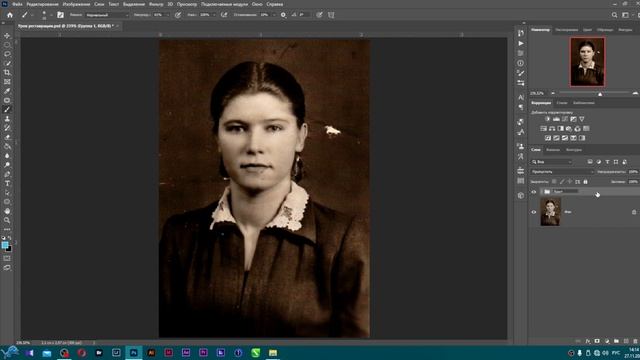
Task: Add a Color Balance adjustment (scales icon)
Action: (552, 129)
